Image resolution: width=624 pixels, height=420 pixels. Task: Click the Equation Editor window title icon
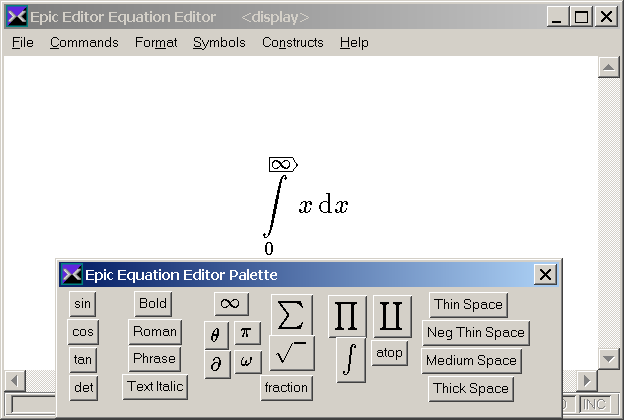[17, 17]
